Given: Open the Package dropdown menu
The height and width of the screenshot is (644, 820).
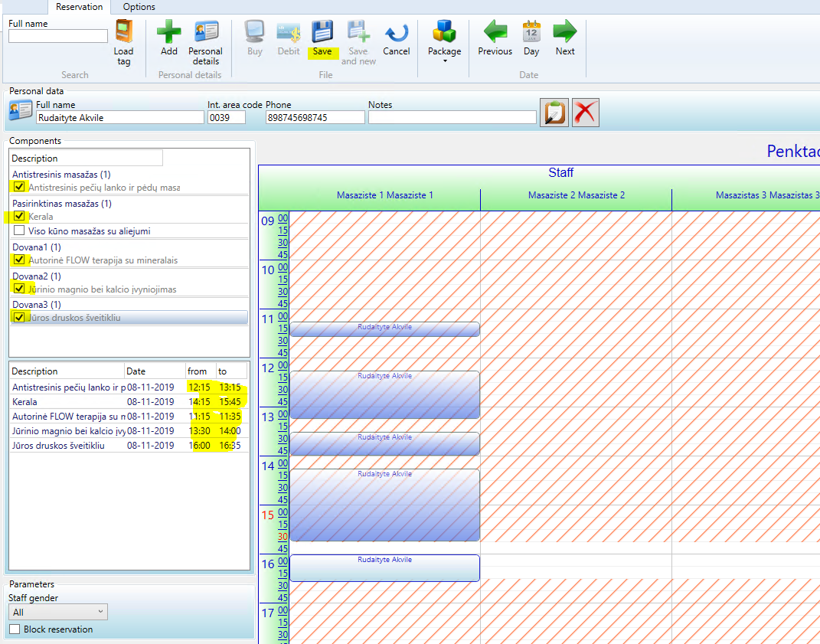Looking at the screenshot, I should pyautogui.click(x=445, y=41).
